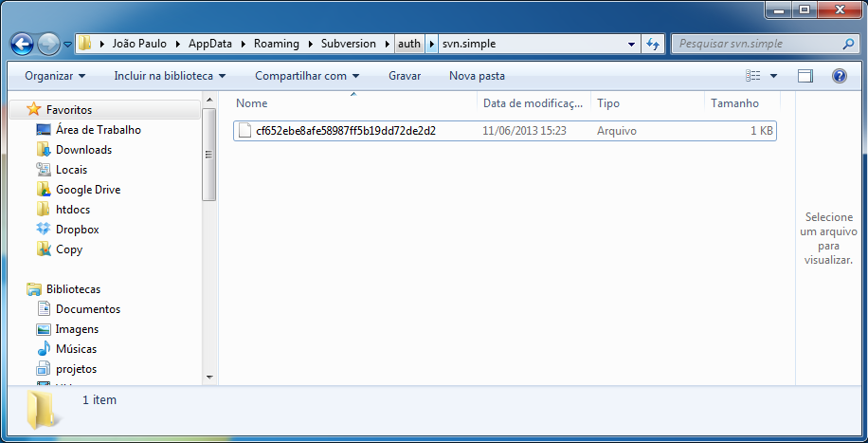Click the Documentos library icon
The height and width of the screenshot is (443, 868).
pos(44,309)
